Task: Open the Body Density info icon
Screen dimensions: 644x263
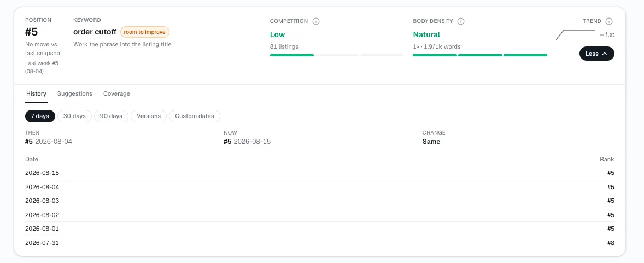Action: click(461, 21)
